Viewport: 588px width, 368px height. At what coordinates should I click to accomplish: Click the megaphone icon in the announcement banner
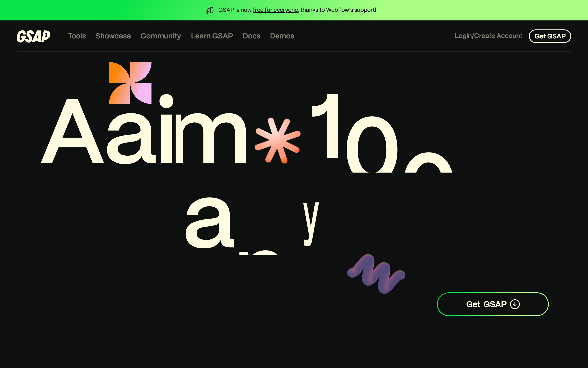(209, 10)
